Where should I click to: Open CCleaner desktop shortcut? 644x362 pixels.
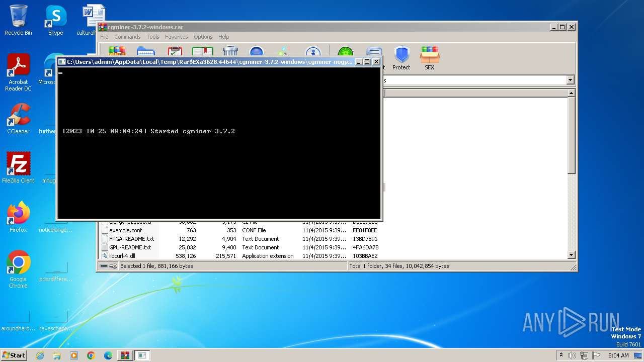coord(18,119)
